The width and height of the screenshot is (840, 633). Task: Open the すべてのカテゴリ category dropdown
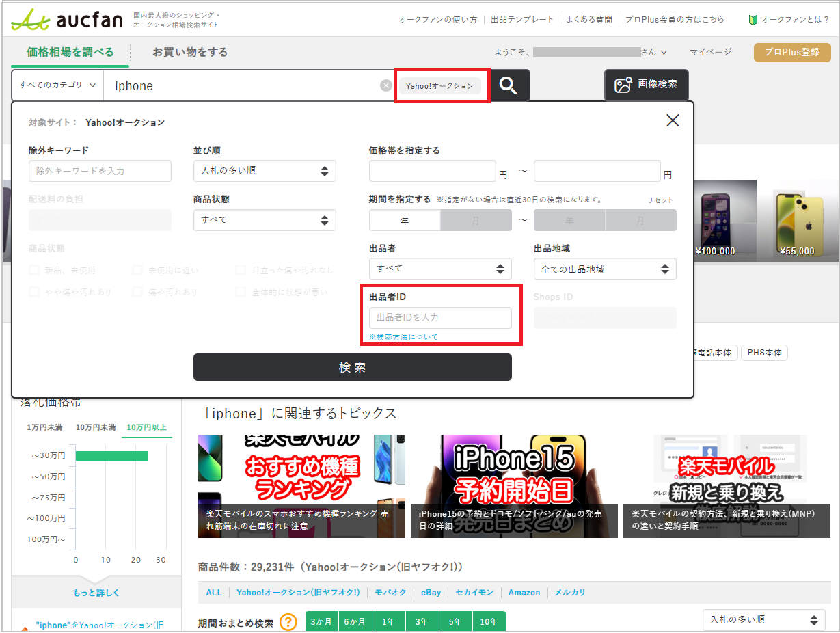coord(57,85)
